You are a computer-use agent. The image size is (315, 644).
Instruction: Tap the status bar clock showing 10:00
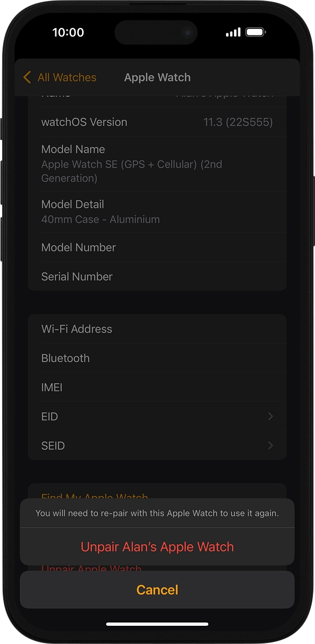coord(68,32)
